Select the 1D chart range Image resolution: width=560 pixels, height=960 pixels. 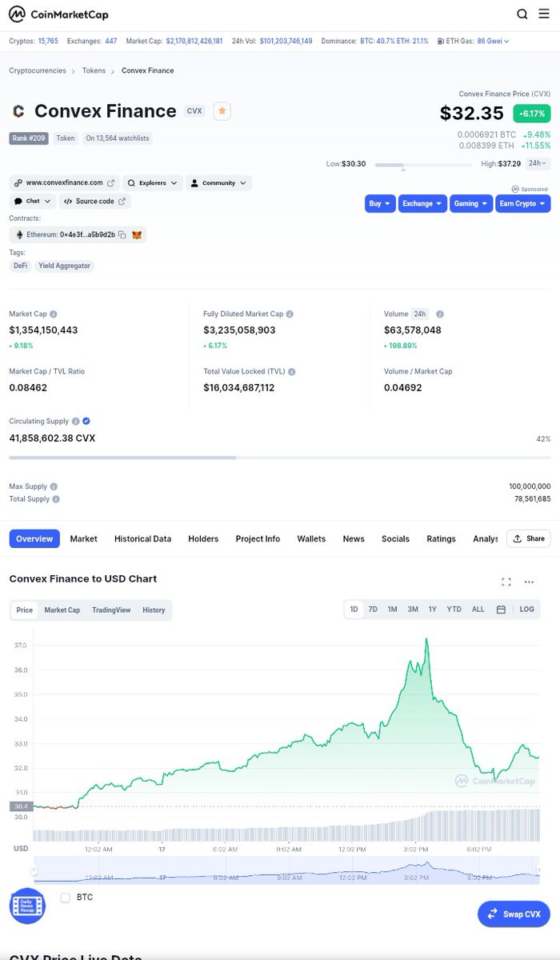354,610
